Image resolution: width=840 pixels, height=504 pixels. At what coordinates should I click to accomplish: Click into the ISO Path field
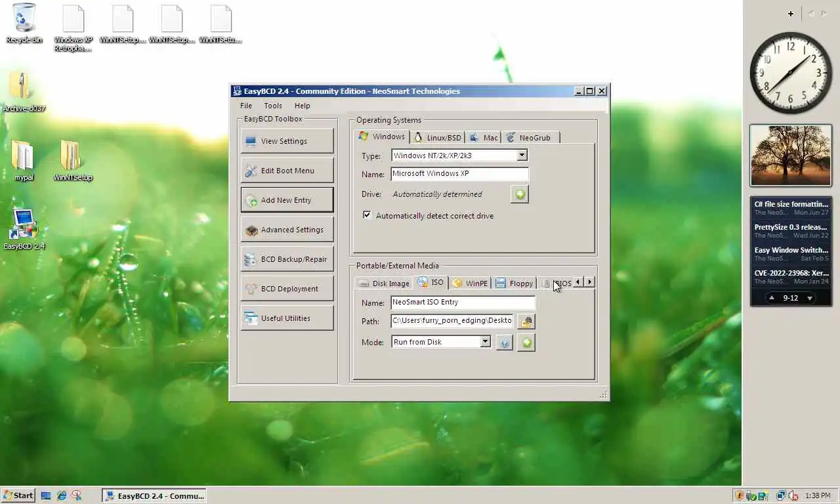tap(452, 321)
